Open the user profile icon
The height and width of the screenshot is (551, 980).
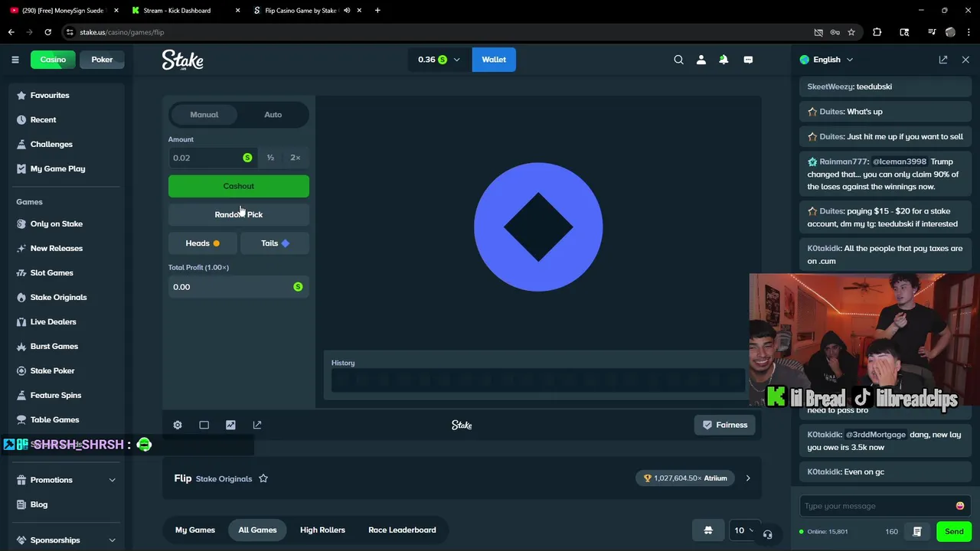(x=701, y=60)
